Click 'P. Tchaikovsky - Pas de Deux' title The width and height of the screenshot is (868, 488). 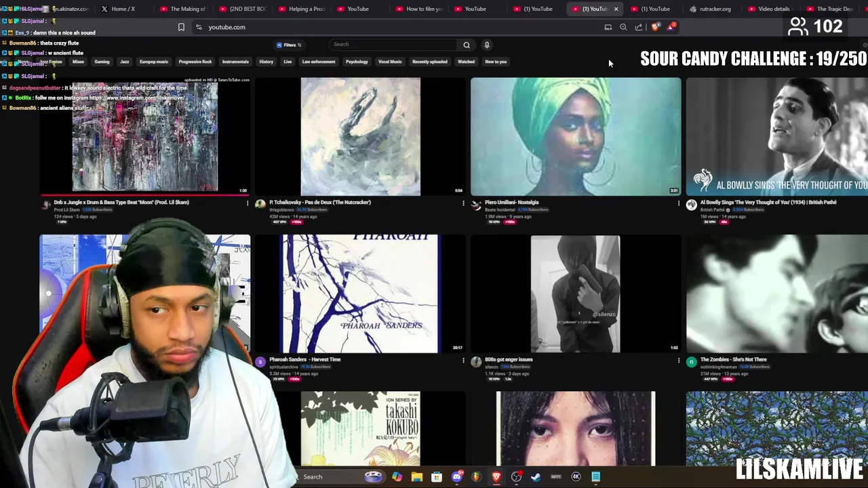[x=320, y=202]
